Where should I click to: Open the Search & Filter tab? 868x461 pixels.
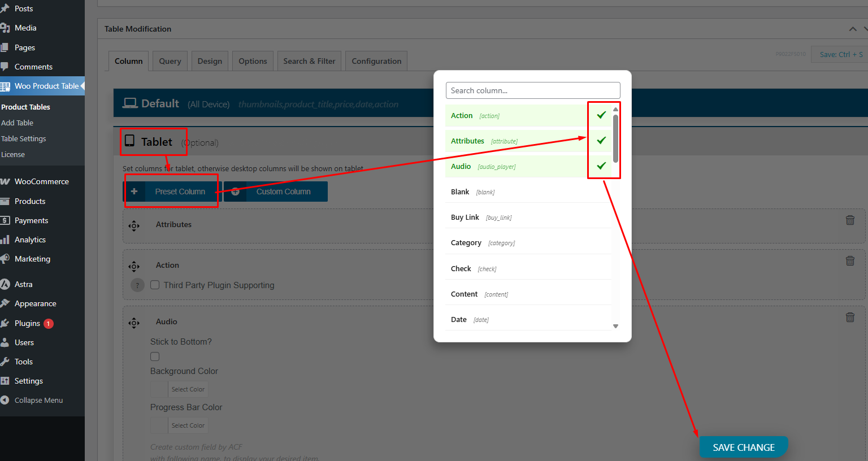pyautogui.click(x=309, y=61)
